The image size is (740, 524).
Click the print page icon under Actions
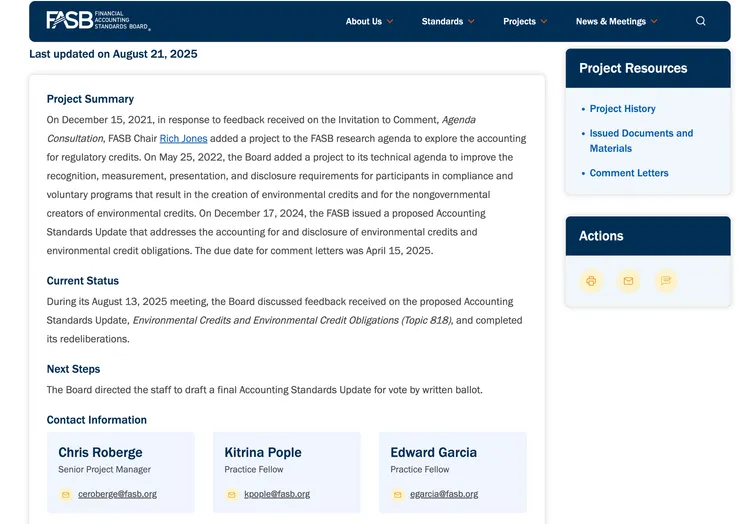click(591, 281)
